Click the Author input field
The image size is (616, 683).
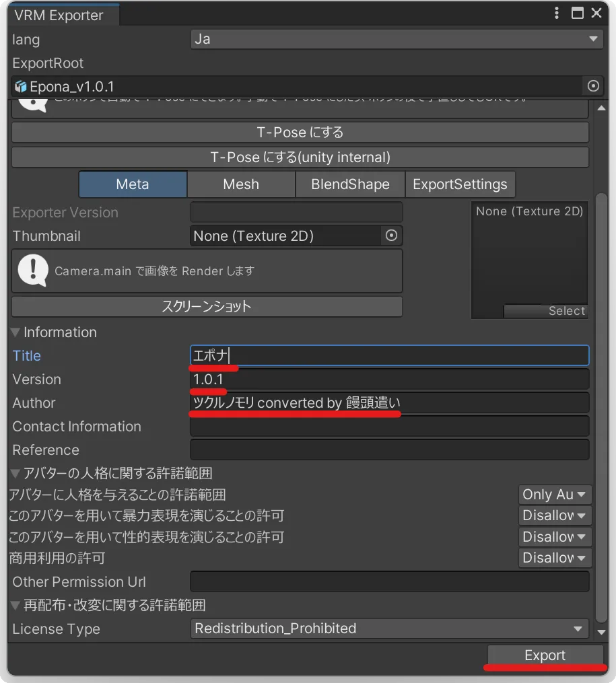coord(390,403)
